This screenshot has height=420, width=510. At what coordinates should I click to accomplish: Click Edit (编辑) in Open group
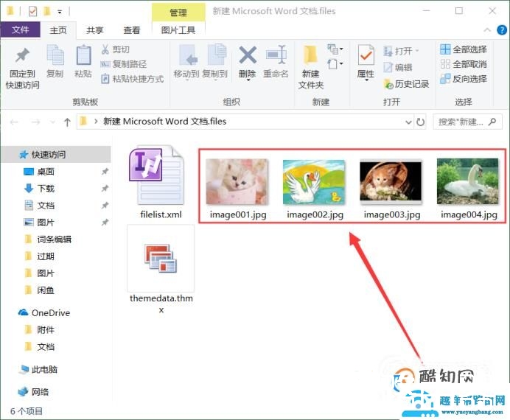(x=398, y=67)
